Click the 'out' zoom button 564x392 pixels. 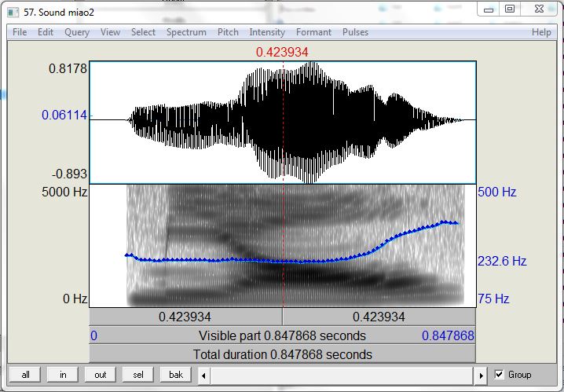point(101,375)
